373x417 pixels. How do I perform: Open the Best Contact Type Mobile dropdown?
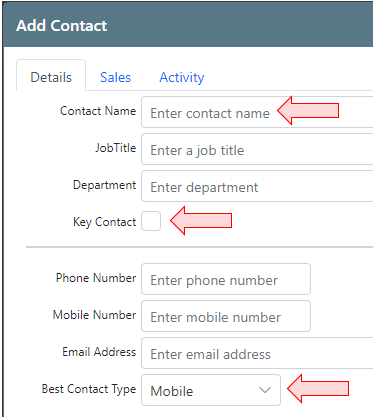point(211,390)
